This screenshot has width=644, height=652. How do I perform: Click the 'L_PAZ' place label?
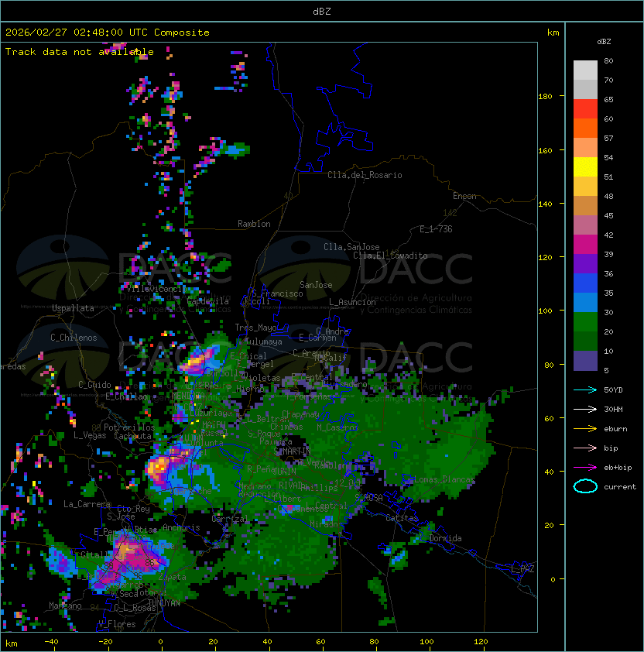pyautogui.click(x=522, y=569)
